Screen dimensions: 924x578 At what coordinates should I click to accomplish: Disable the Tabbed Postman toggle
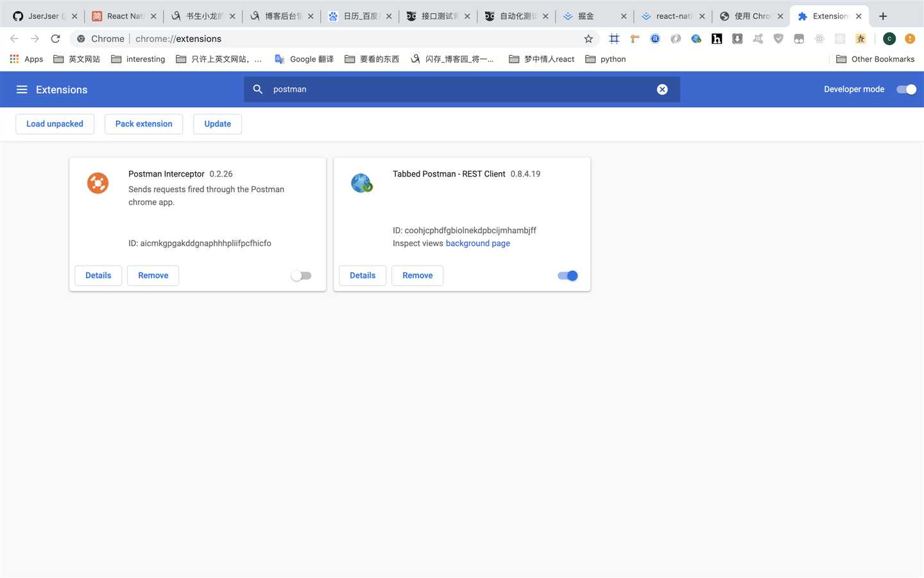pos(568,276)
